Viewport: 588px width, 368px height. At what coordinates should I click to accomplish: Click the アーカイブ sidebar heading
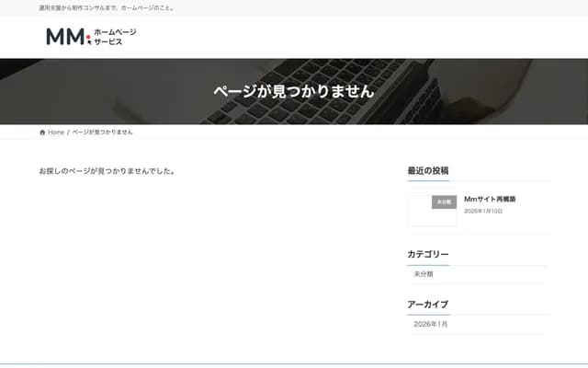tap(428, 304)
